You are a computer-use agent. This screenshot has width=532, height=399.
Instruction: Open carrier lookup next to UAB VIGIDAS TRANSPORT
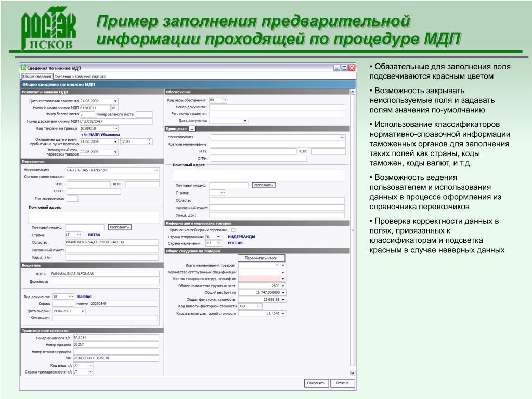(x=157, y=170)
